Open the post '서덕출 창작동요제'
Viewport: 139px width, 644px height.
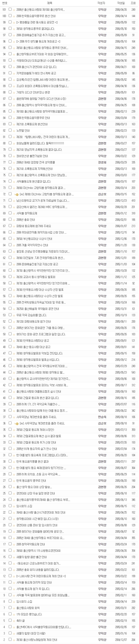tap(27, 213)
